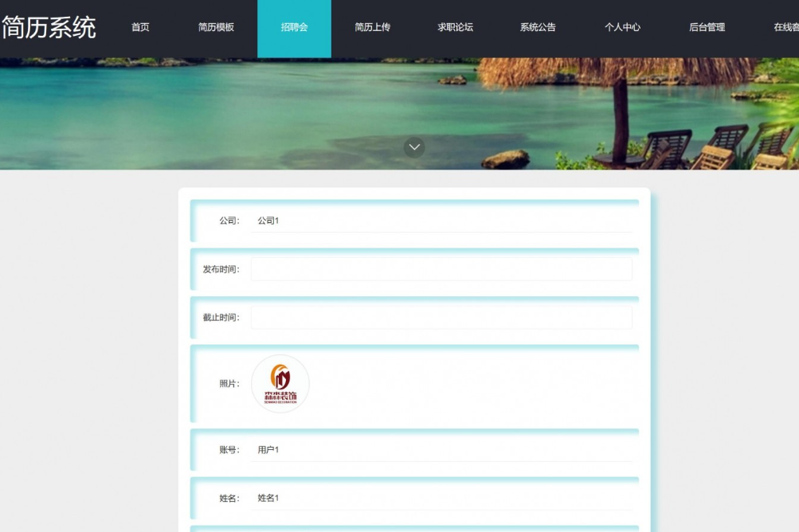Focus the empty 发布时间 input field

pos(441,269)
